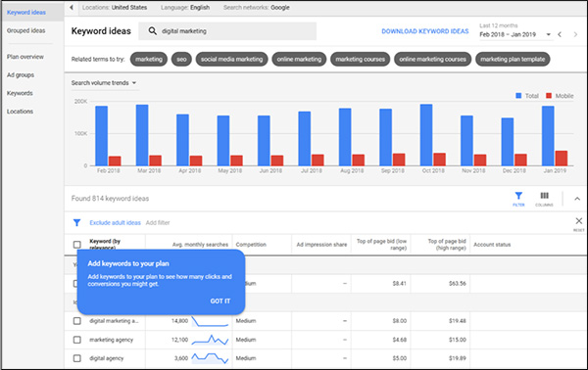588x370 pixels.
Task: Sort by Top of page bid (high range)
Action: (447, 245)
